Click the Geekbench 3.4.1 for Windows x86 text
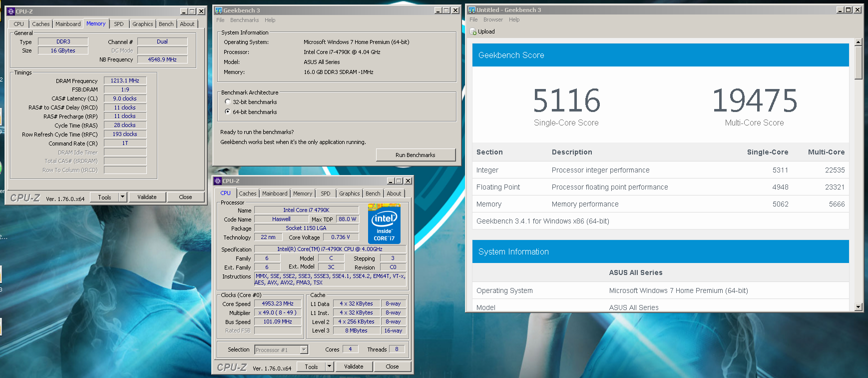This screenshot has height=378, width=868. tap(543, 221)
